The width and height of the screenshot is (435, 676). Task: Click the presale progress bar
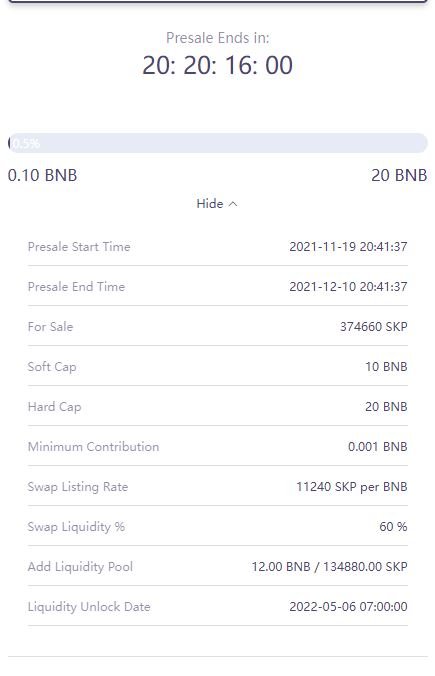[218, 143]
